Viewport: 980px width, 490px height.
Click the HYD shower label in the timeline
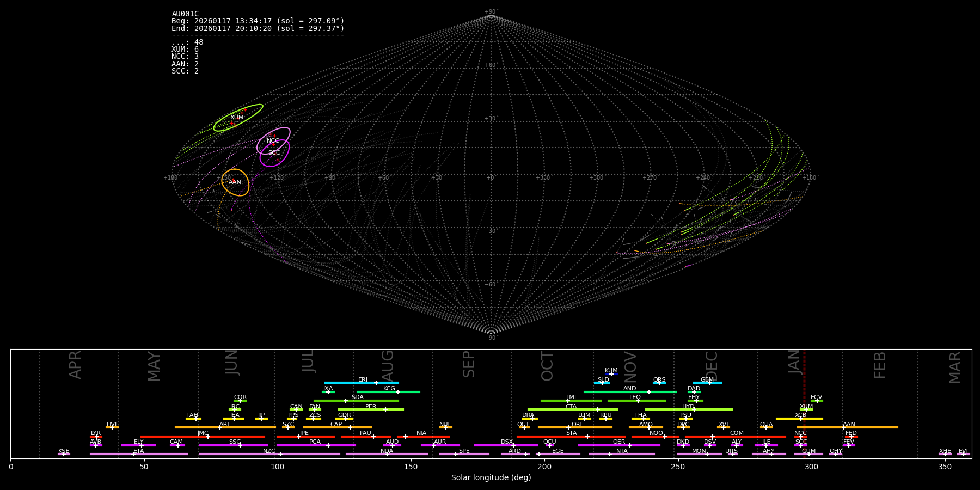pyautogui.click(x=688, y=407)
